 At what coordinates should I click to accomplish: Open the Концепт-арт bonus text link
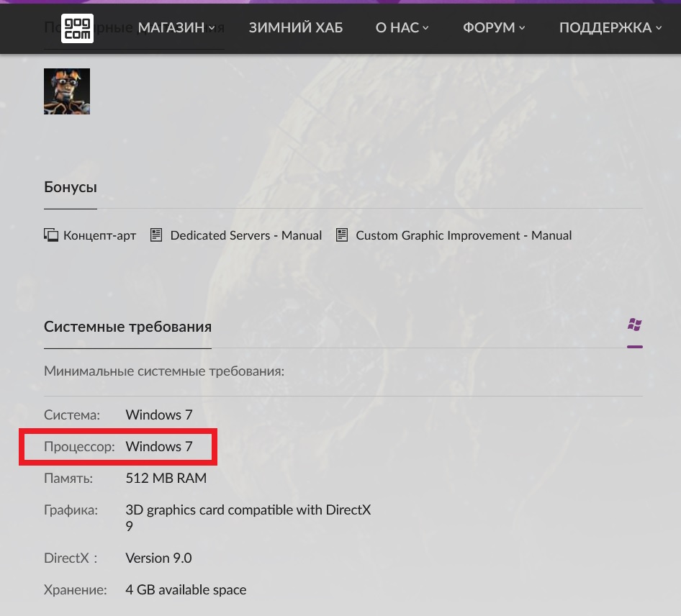coord(99,235)
